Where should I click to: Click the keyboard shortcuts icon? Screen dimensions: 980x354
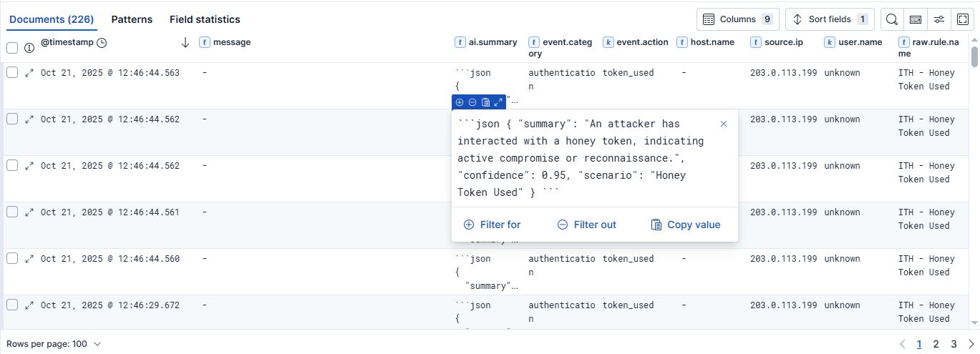coord(915,19)
